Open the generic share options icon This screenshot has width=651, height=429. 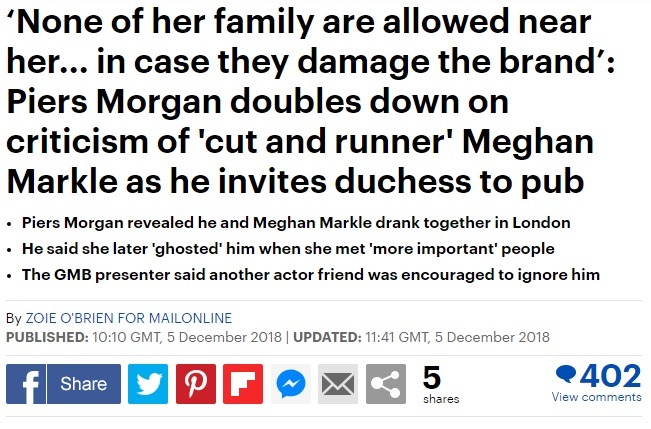(386, 384)
